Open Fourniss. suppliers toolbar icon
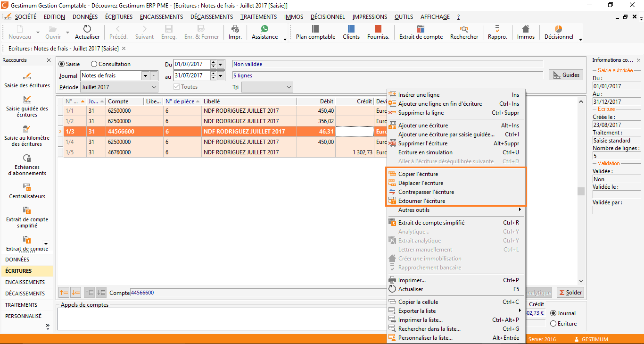Viewport: 644px width, 344px height. tap(378, 32)
